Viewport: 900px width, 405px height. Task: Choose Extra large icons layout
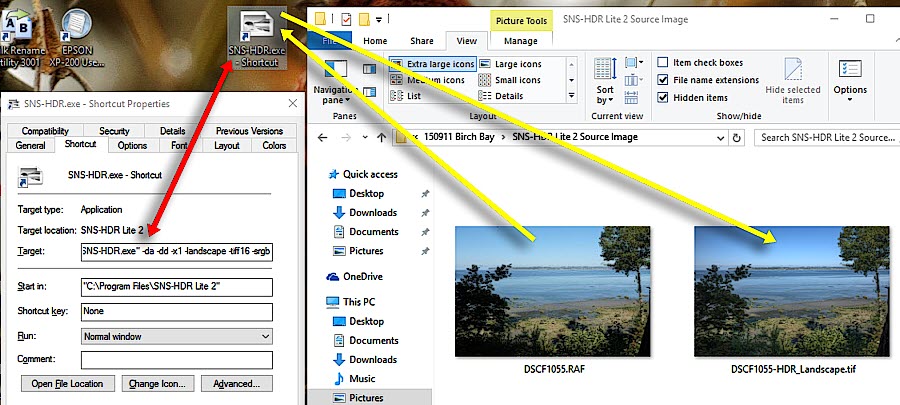tap(433, 64)
